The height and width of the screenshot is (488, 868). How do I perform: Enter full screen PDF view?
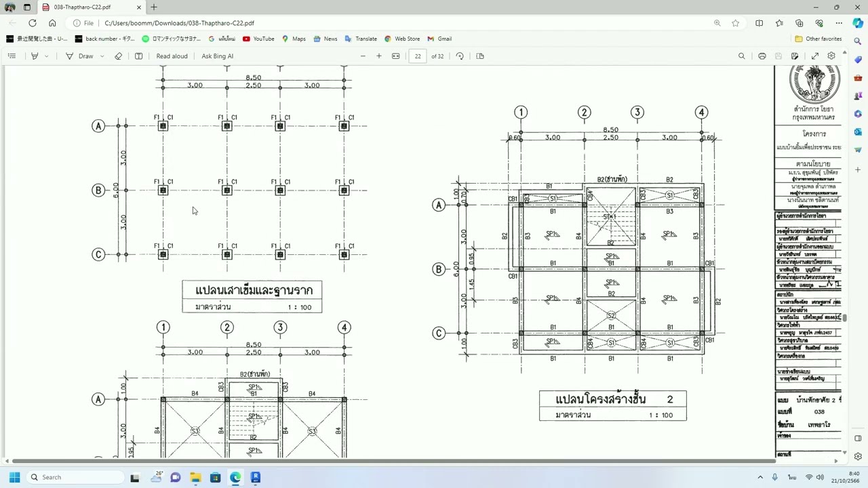(x=815, y=56)
